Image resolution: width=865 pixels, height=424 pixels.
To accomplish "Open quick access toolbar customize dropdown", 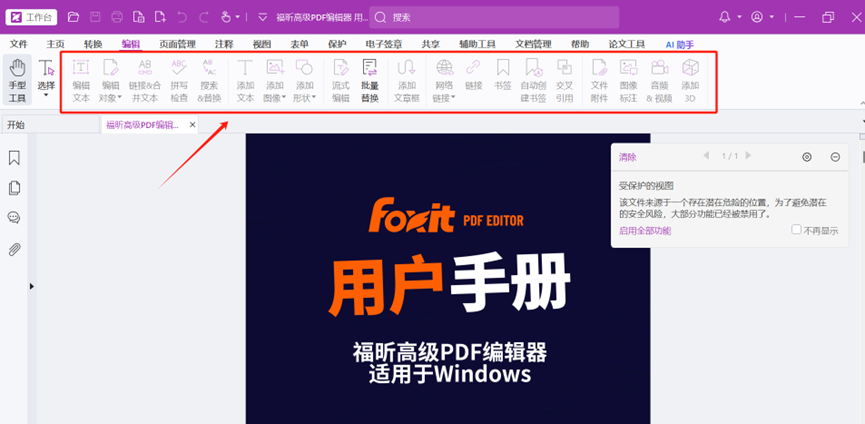I will pyautogui.click(x=263, y=17).
